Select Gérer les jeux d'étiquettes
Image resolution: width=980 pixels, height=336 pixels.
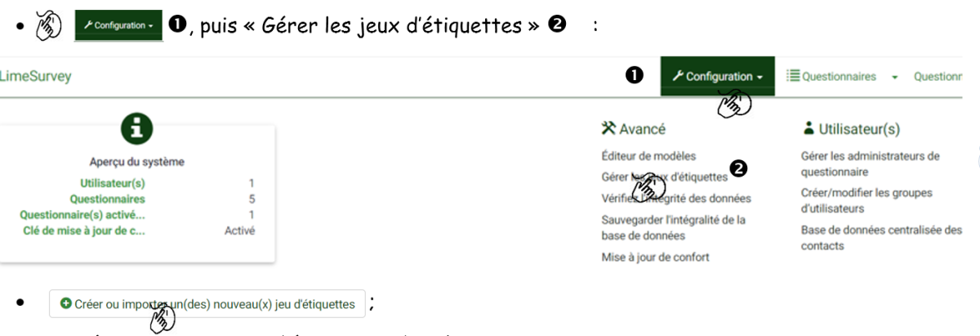(664, 177)
